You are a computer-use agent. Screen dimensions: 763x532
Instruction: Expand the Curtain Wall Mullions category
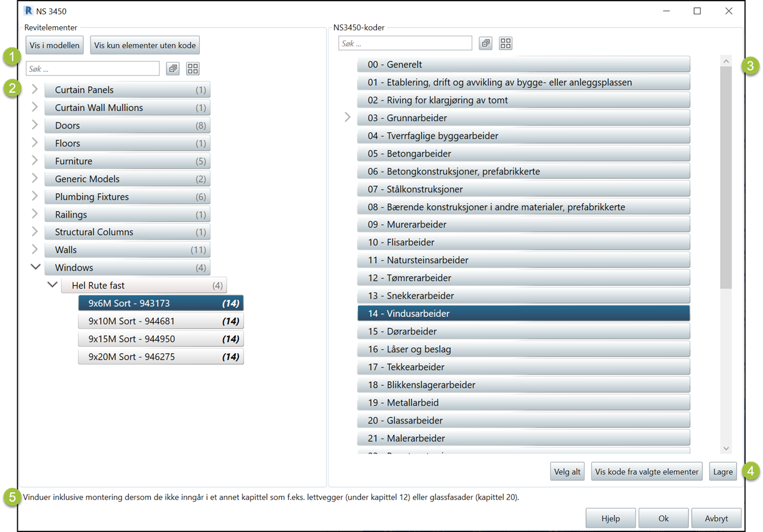click(34, 108)
